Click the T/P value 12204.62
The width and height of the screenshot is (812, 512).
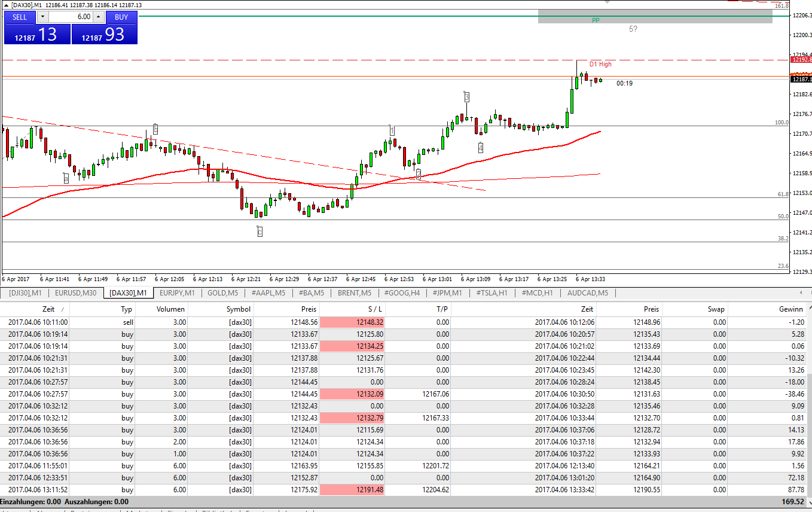click(x=435, y=489)
